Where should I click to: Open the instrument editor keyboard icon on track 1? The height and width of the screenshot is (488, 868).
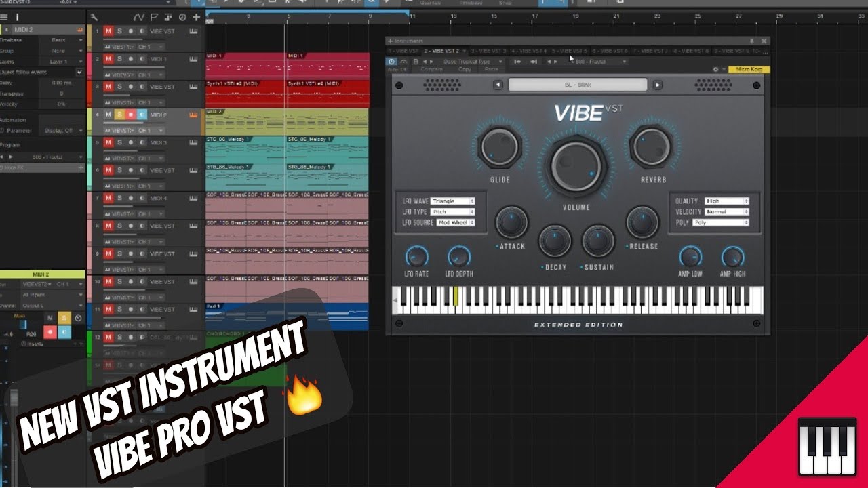(x=194, y=30)
